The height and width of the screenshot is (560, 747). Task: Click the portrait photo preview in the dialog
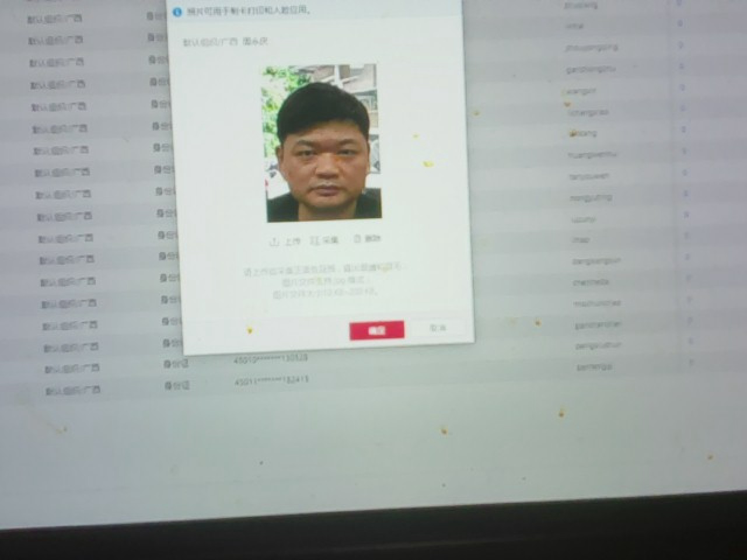click(320, 143)
